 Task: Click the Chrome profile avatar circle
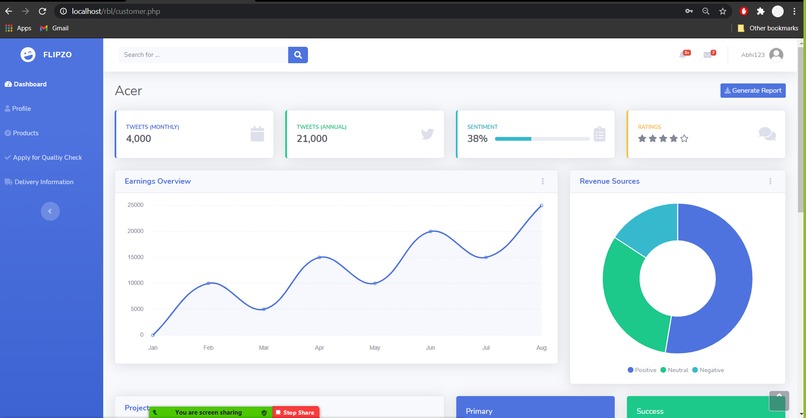[778, 11]
